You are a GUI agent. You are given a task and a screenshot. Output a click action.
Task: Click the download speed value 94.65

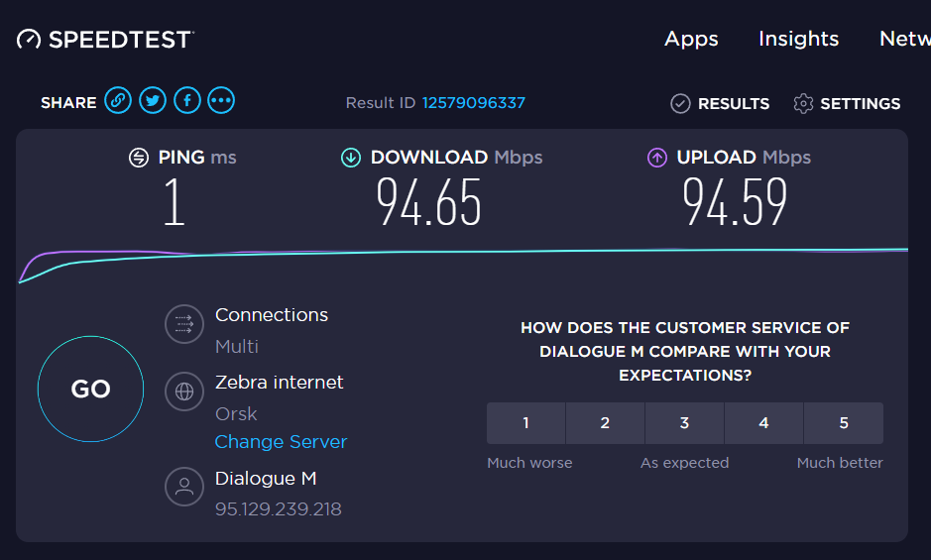click(x=428, y=202)
